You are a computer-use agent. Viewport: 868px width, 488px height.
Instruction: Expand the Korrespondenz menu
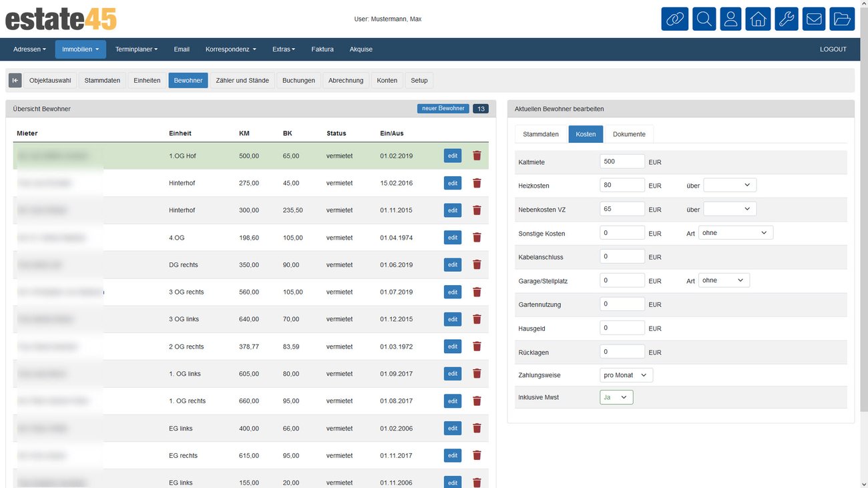[x=230, y=49]
